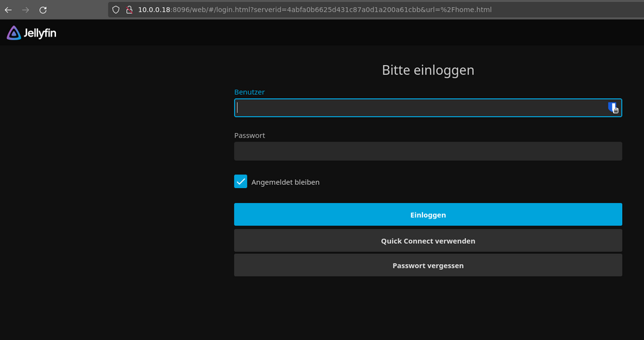Click the browser forward arrow
The width and height of the screenshot is (644, 340).
pyautogui.click(x=26, y=10)
